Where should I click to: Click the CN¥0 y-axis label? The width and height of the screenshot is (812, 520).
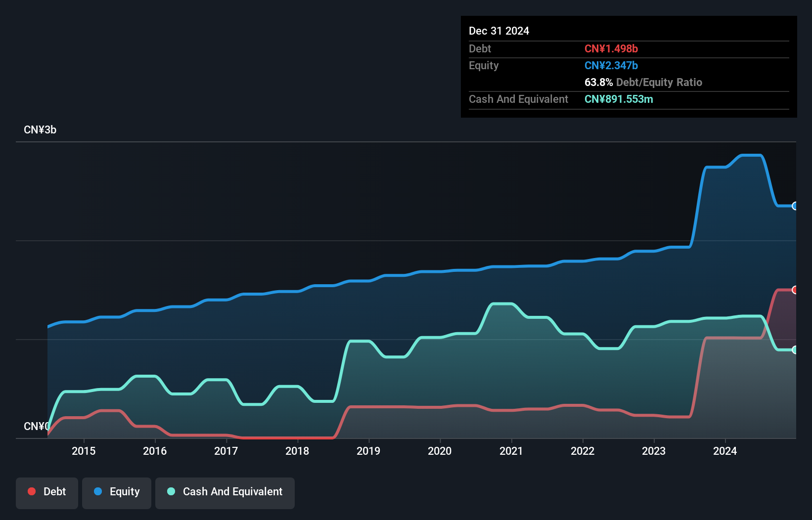click(37, 426)
